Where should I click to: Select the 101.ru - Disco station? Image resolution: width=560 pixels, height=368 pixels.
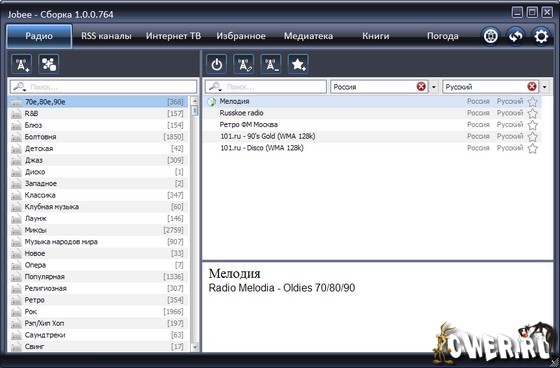(371, 148)
